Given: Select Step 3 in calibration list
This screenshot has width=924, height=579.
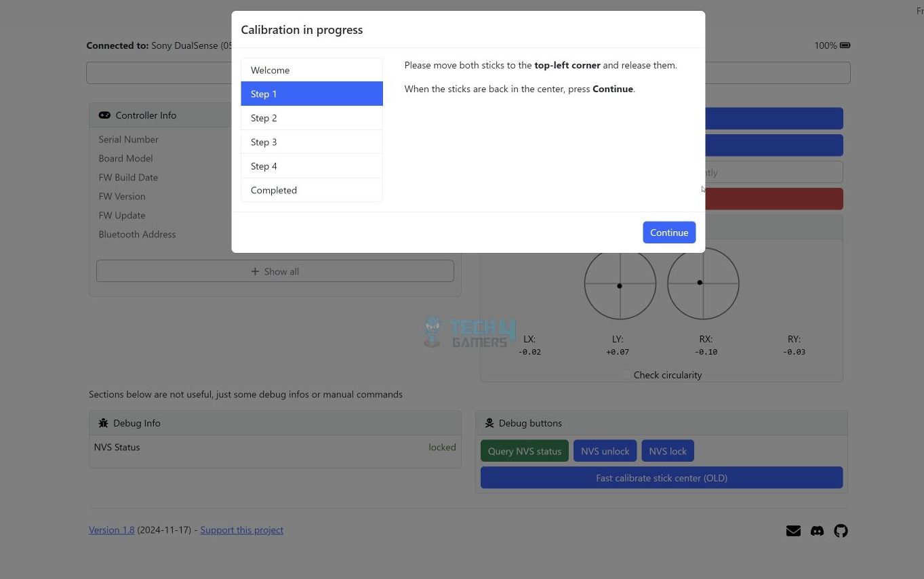Looking at the screenshot, I should click(x=312, y=142).
